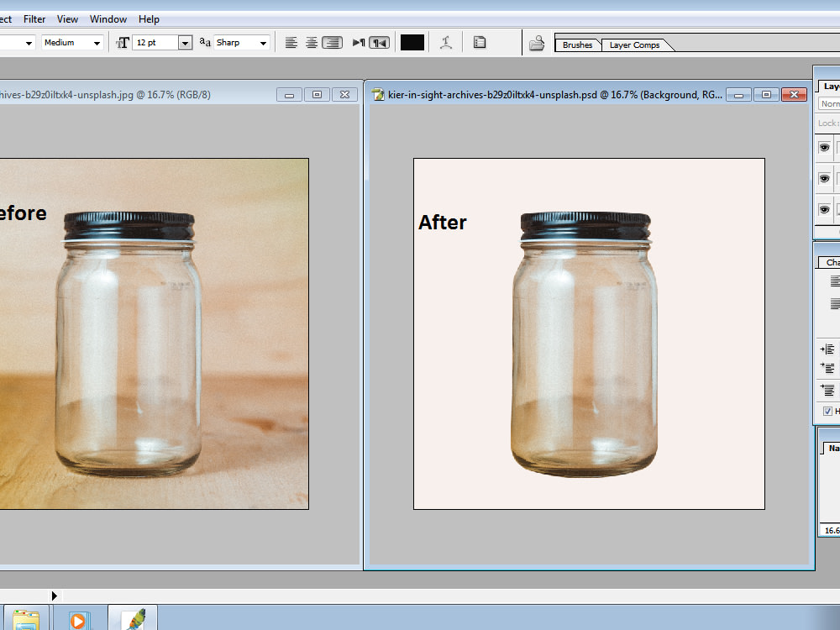Close the unsplash.psd document window
Image resolution: width=840 pixels, height=630 pixels.
click(x=795, y=95)
